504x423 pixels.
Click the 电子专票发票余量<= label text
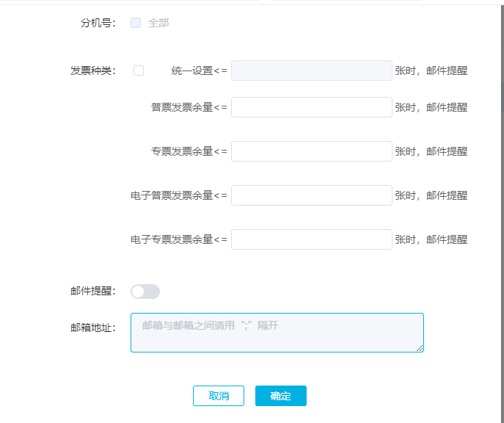tap(179, 239)
